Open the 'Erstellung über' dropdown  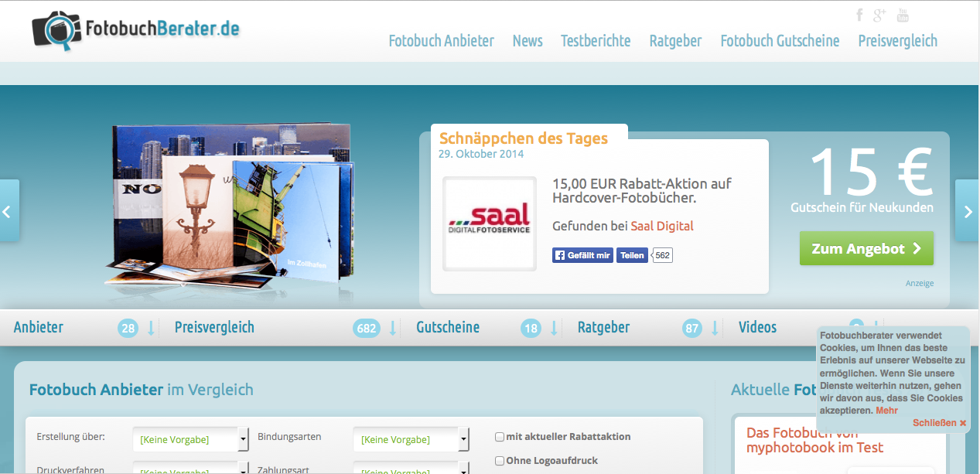coord(190,439)
